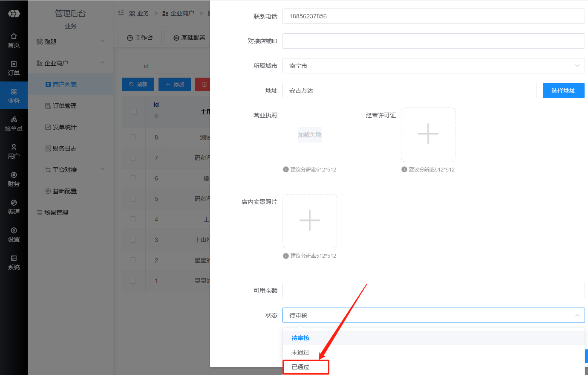The height and width of the screenshot is (375, 588).
Task: Click the 对接店铺ID input field
Action: click(x=433, y=41)
